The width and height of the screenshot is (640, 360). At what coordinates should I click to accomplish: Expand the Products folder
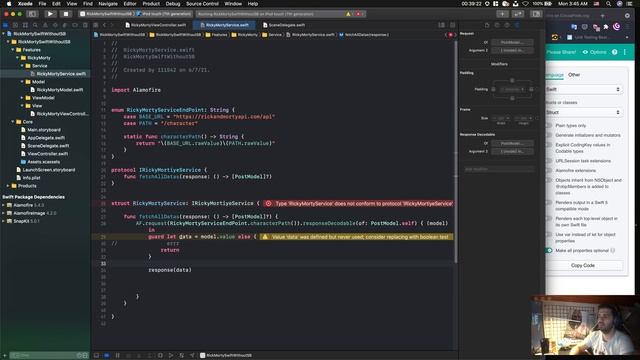pyautogui.click(x=8, y=186)
